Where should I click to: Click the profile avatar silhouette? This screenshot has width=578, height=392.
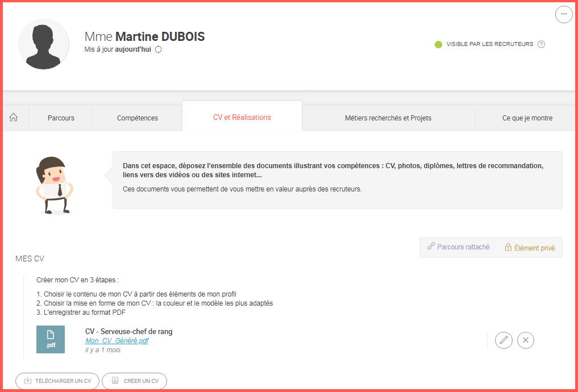coord(44,44)
